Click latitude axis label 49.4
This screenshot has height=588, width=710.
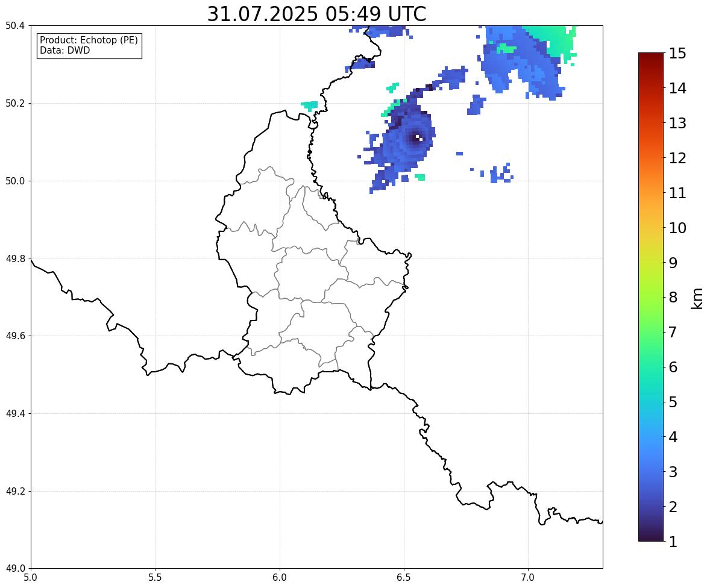click(16, 413)
